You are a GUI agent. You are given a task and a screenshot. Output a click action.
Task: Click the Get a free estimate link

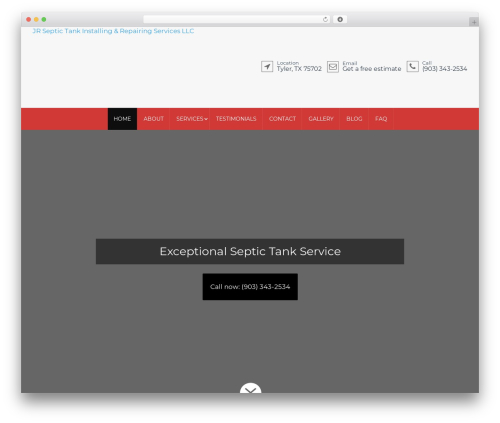click(372, 69)
